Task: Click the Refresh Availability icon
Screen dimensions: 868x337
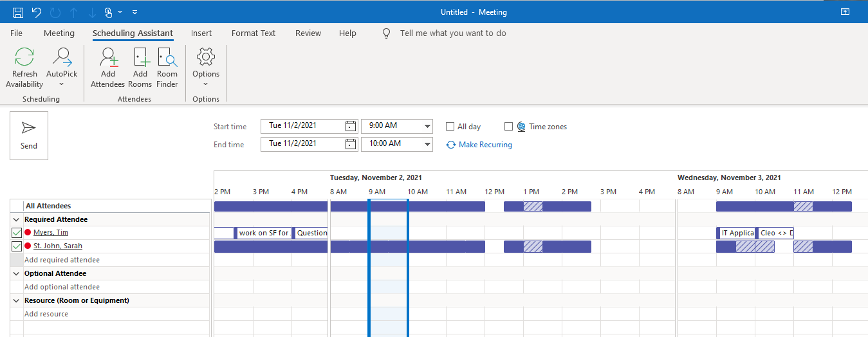Action: coord(24,57)
